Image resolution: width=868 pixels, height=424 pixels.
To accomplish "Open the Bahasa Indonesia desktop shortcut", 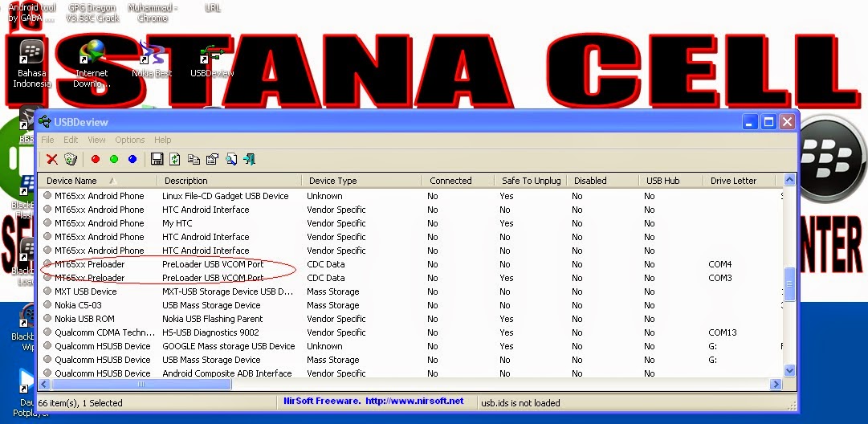I will 31,64.
